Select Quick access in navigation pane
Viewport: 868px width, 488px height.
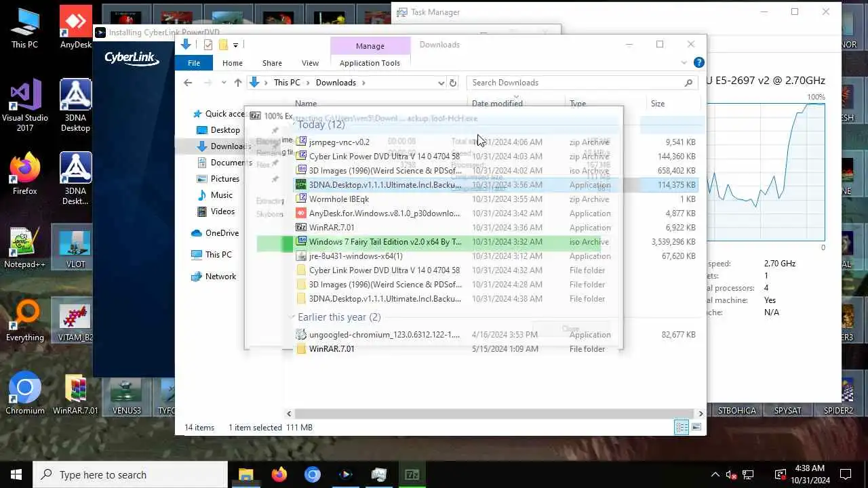[x=224, y=114]
